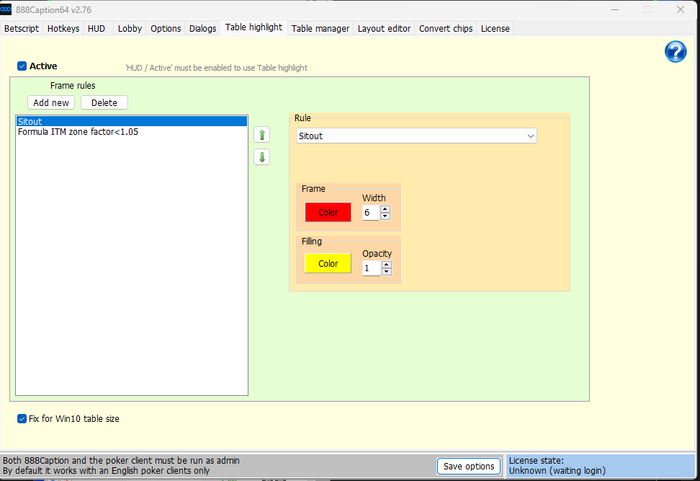
Task: Select the Table highlight tab
Action: click(254, 27)
